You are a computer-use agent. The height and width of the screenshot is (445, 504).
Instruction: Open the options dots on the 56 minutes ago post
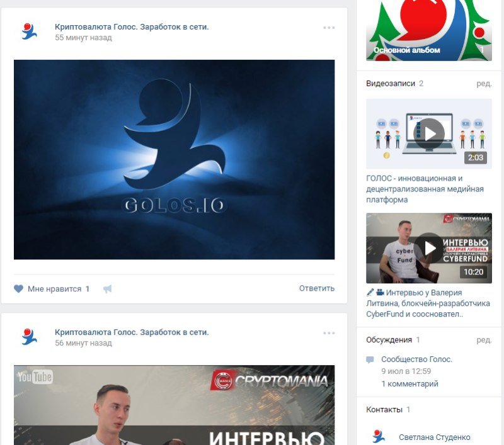pyautogui.click(x=329, y=333)
